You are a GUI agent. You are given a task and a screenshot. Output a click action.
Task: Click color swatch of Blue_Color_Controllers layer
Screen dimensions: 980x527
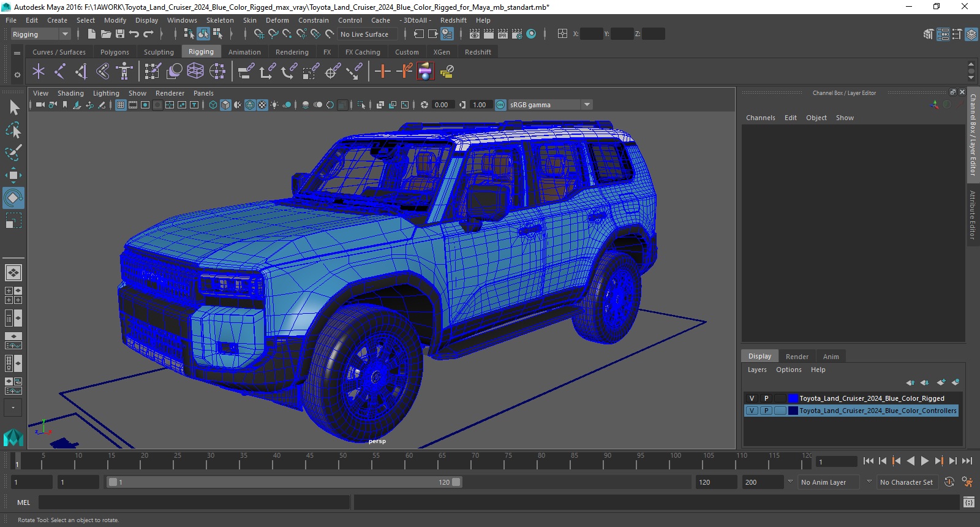coord(793,411)
